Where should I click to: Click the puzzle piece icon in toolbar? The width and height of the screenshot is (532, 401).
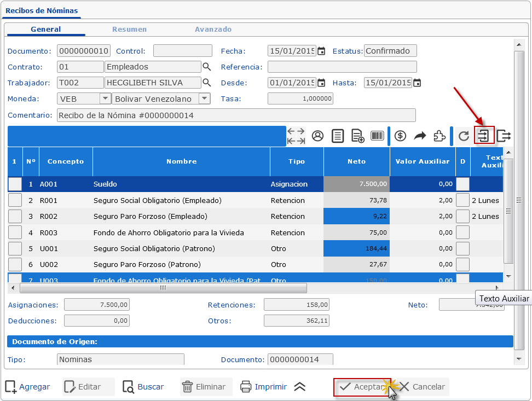[439, 136]
